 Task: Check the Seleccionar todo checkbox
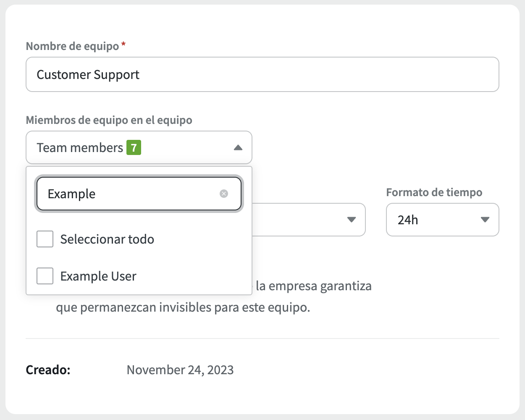pos(45,239)
